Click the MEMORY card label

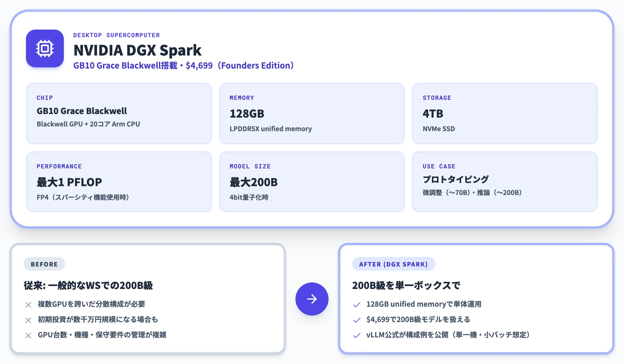click(242, 98)
